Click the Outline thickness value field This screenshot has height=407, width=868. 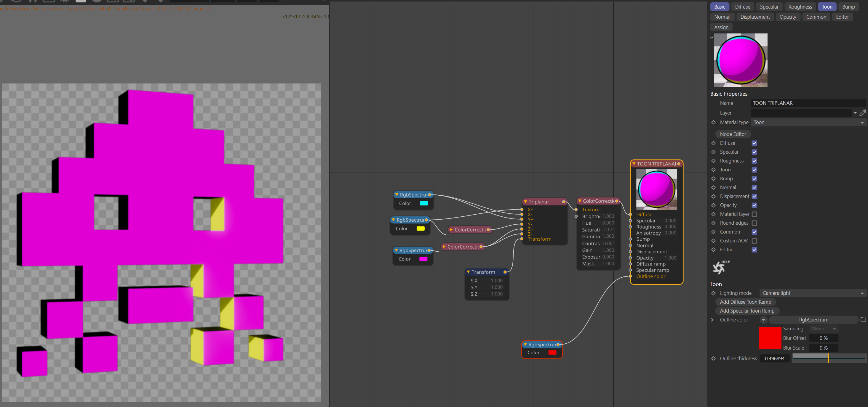[775, 358]
